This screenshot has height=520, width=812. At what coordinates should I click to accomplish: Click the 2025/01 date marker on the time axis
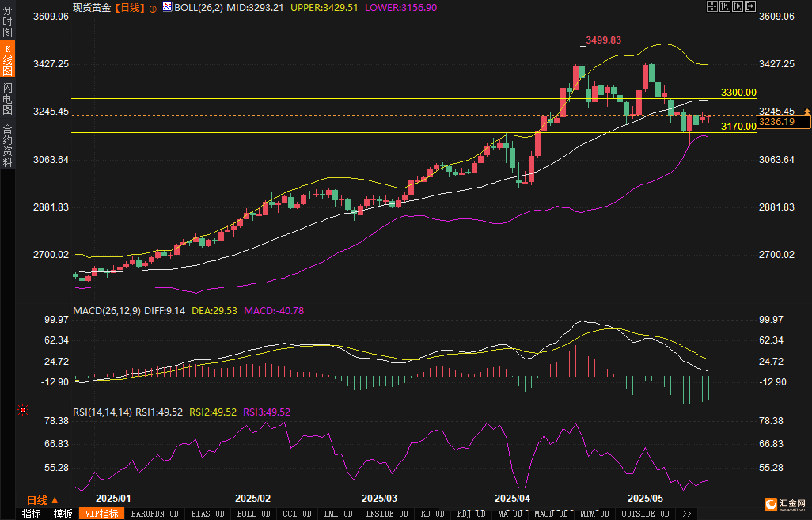click(x=113, y=498)
